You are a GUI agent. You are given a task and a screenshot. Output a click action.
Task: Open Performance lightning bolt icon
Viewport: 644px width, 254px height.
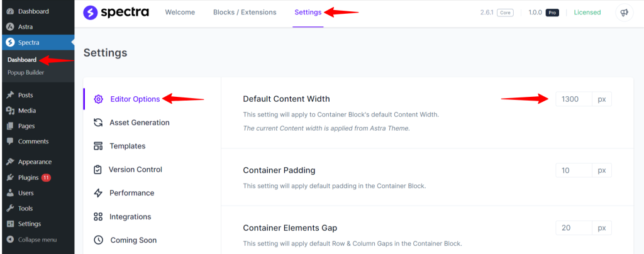[x=98, y=193]
